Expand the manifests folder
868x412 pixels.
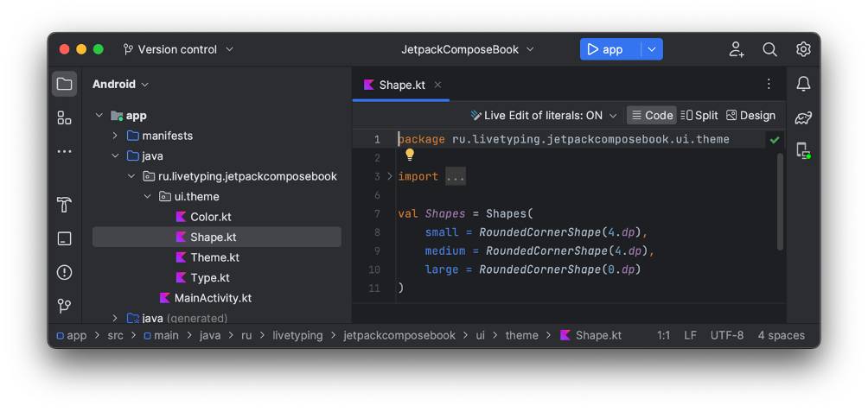click(x=115, y=136)
